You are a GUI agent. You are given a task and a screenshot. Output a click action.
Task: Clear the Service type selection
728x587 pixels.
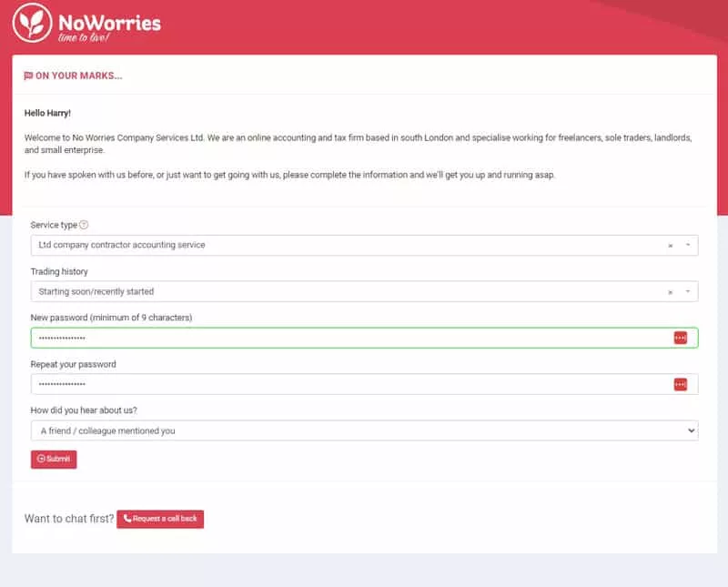point(670,246)
